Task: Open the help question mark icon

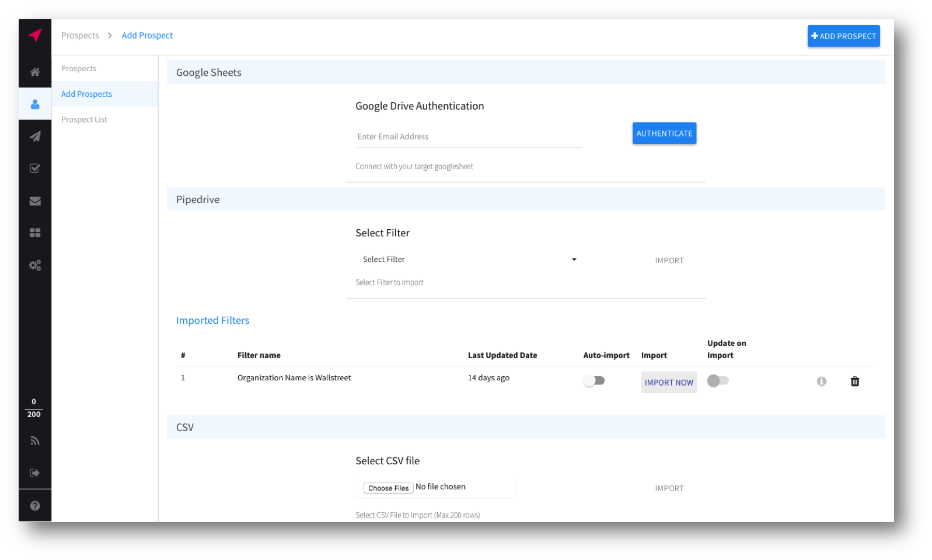Action: [35, 506]
